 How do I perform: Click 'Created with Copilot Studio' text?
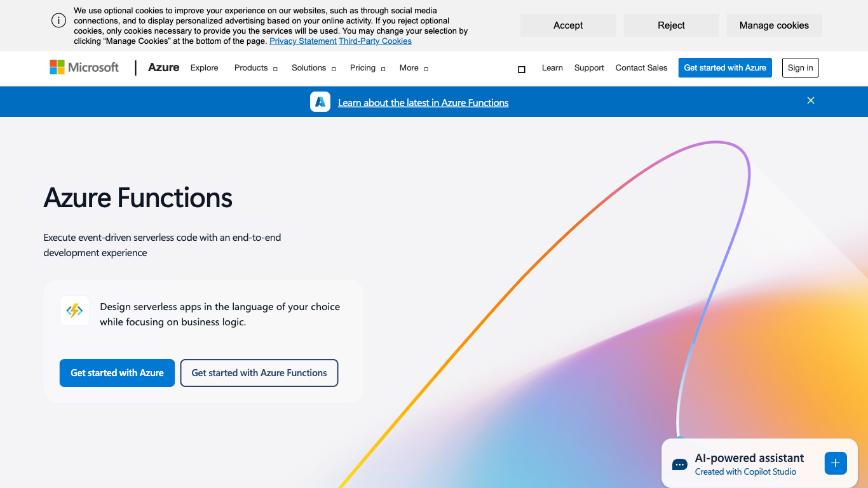745,471
